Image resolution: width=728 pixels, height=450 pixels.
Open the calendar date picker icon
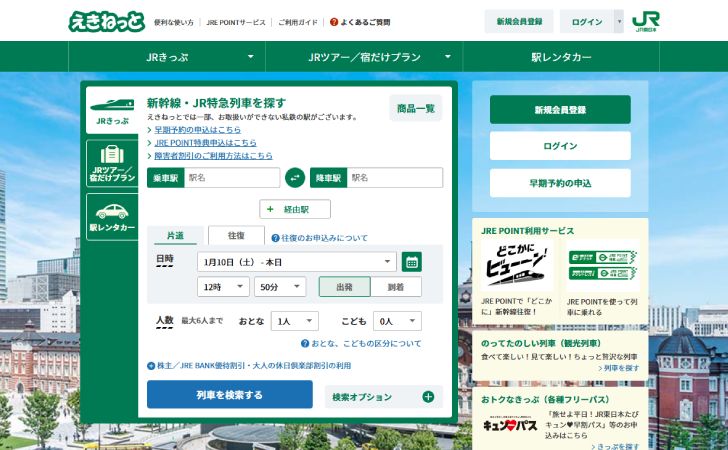pos(411,262)
